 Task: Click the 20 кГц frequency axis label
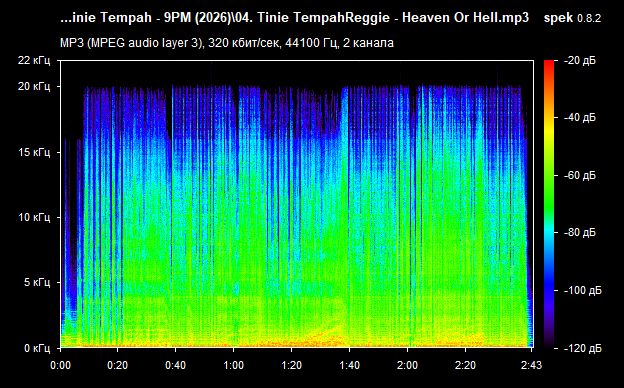pos(34,86)
